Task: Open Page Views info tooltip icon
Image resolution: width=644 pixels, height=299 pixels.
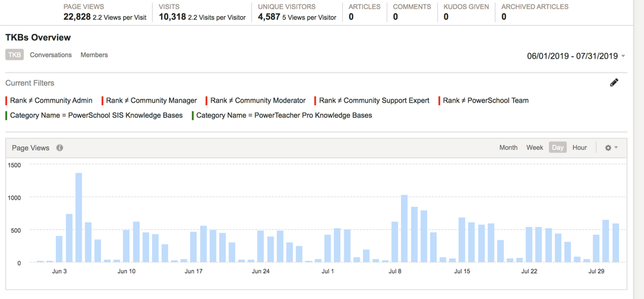Action: click(x=59, y=148)
